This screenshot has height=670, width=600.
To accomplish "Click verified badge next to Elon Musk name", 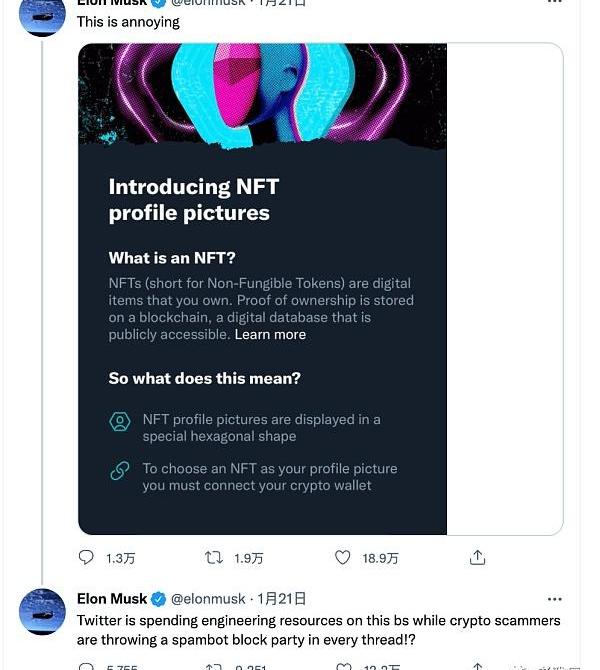I will 159,599.
